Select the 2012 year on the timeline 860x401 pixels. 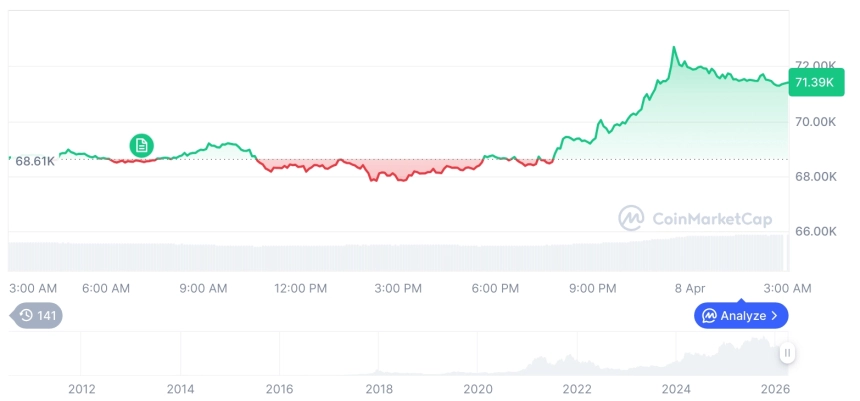click(x=81, y=389)
